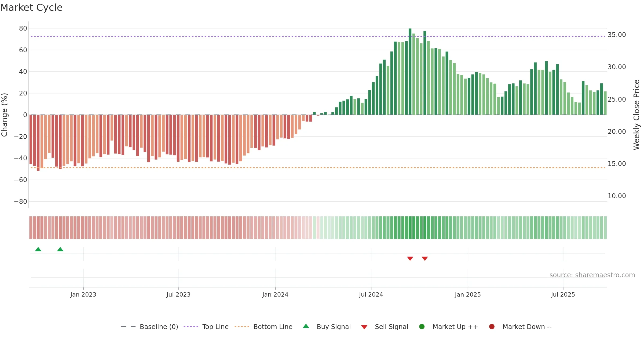644x362 pixels.
Task: Toggle the Sell Signal legend label
Action: pyautogui.click(x=391, y=327)
